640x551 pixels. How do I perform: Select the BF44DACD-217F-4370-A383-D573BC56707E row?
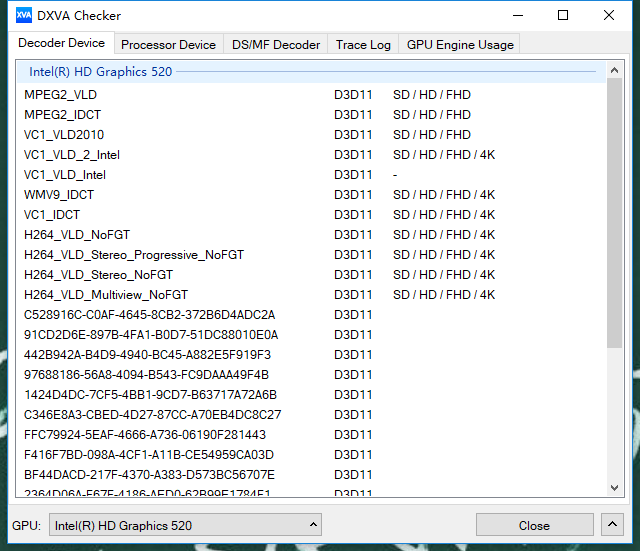pyautogui.click(x=312, y=475)
